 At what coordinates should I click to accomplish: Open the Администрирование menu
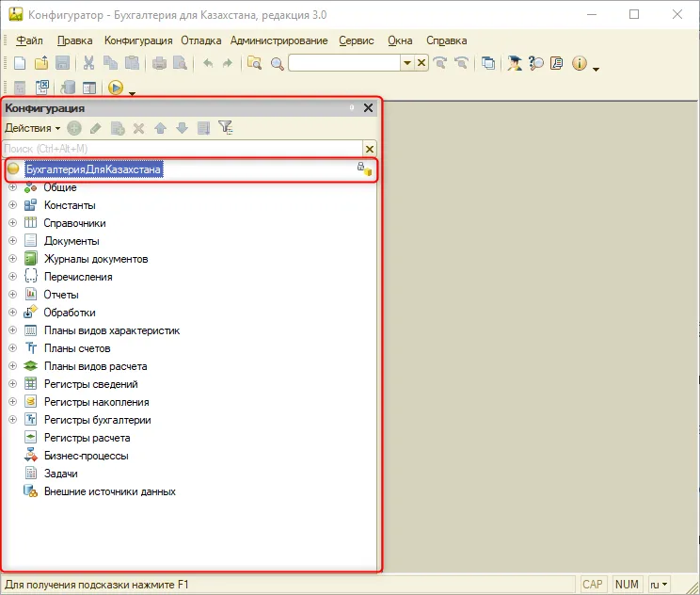[279, 40]
